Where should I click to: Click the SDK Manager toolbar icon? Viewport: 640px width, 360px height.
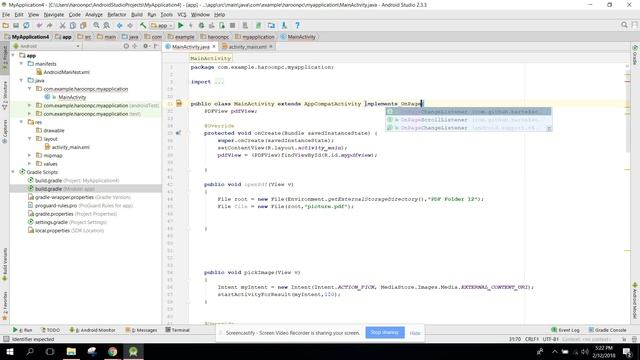(284, 25)
